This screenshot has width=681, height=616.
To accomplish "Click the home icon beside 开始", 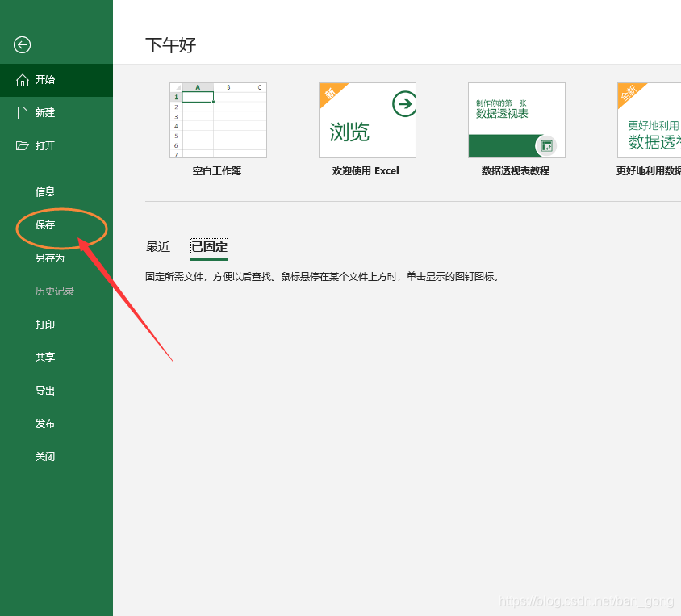I will coord(23,80).
